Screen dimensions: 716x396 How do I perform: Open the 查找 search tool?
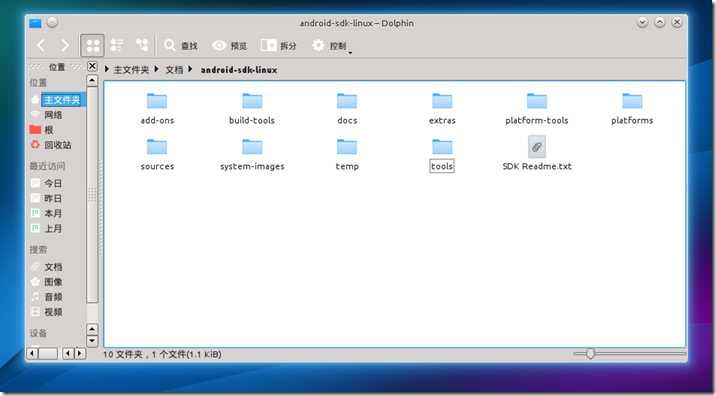click(x=181, y=45)
